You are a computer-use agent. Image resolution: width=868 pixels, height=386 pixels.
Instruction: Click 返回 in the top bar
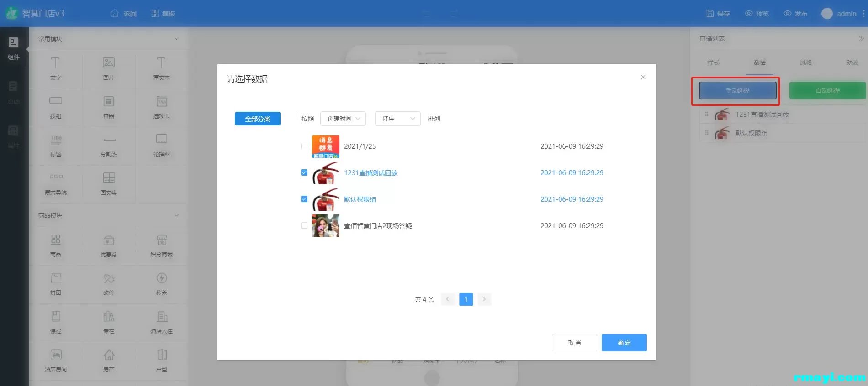click(x=124, y=14)
